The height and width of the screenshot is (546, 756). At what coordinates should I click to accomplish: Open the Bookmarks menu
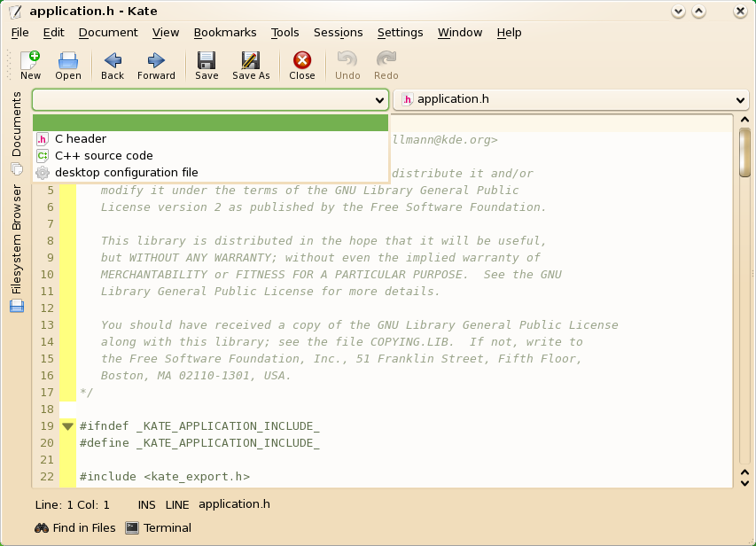coord(225,33)
